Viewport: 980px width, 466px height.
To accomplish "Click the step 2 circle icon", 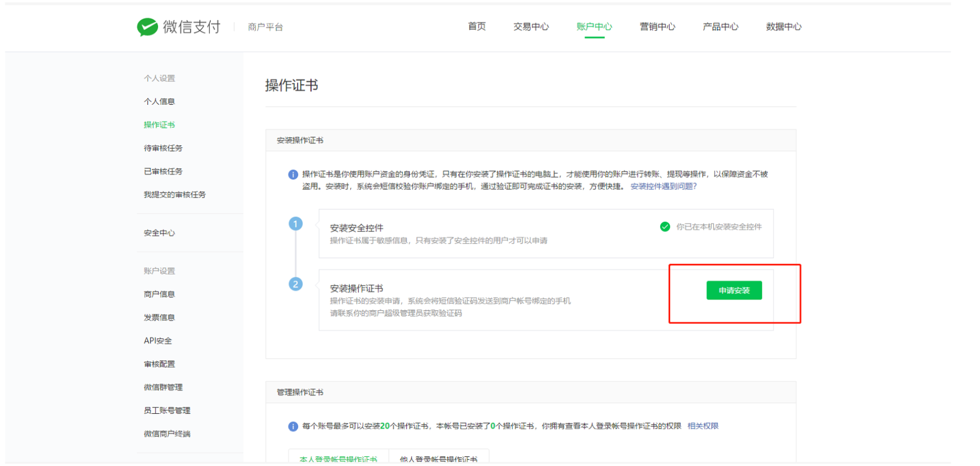I will [295, 284].
